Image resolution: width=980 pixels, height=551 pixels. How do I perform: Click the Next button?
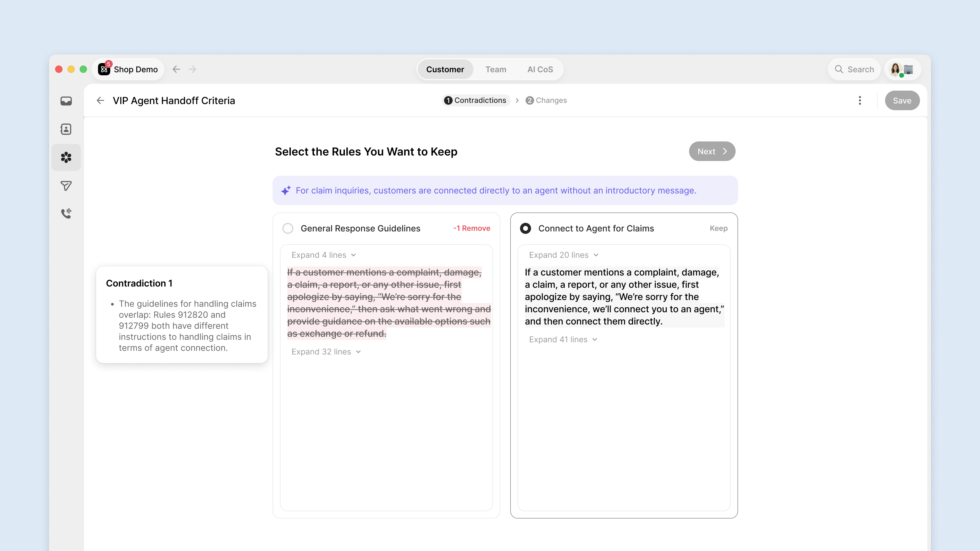[x=712, y=151]
